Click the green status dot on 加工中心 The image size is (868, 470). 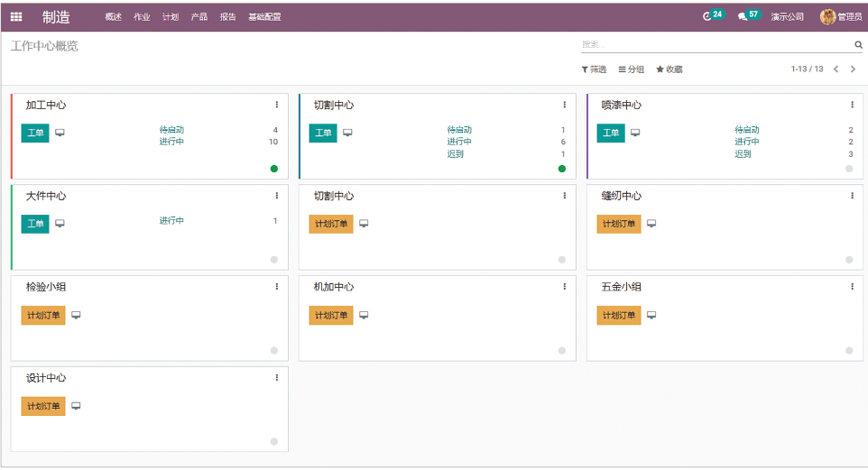tap(274, 169)
